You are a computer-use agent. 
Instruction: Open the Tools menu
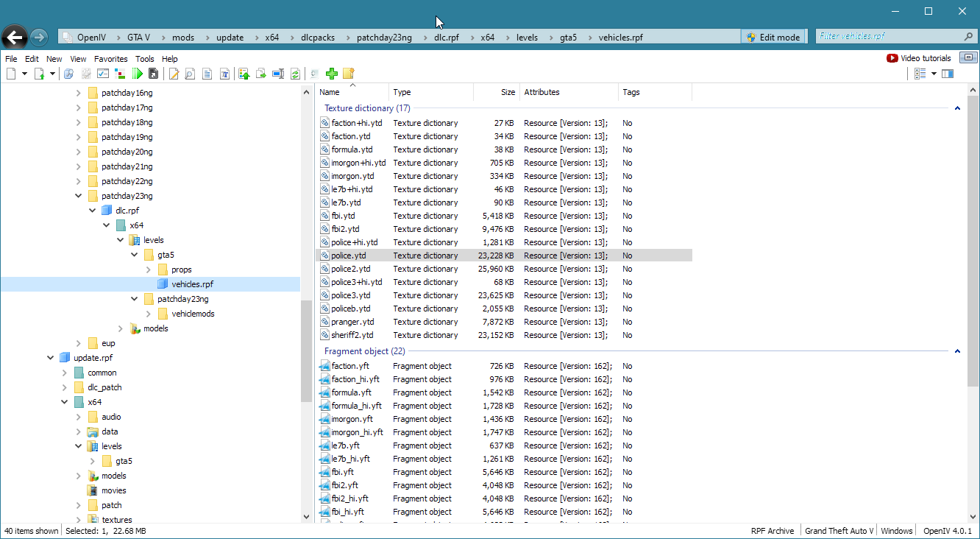pyautogui.click(x=144, y=59)
